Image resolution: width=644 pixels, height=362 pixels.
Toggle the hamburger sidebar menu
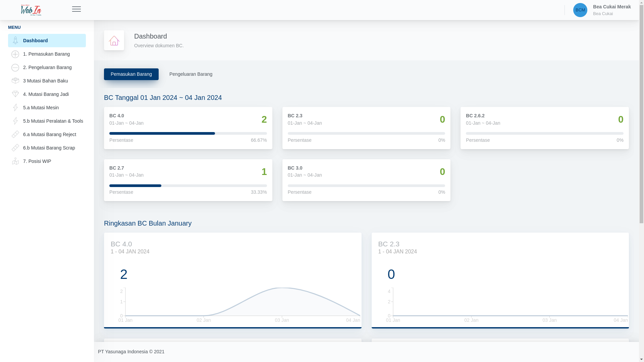click(76, 9)
